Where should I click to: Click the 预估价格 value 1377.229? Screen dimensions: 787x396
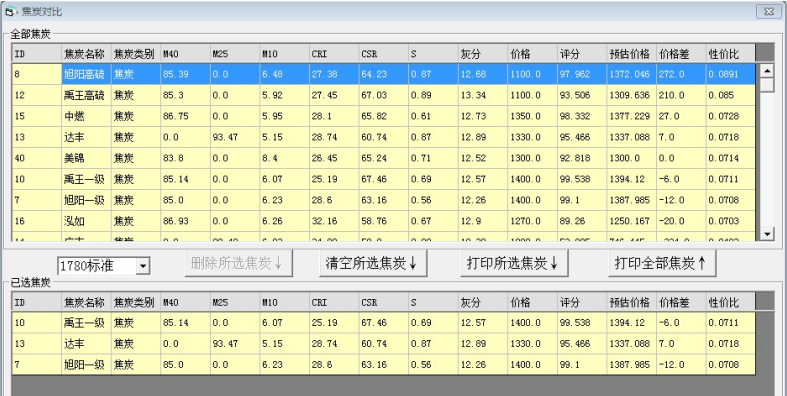point(632,116)
